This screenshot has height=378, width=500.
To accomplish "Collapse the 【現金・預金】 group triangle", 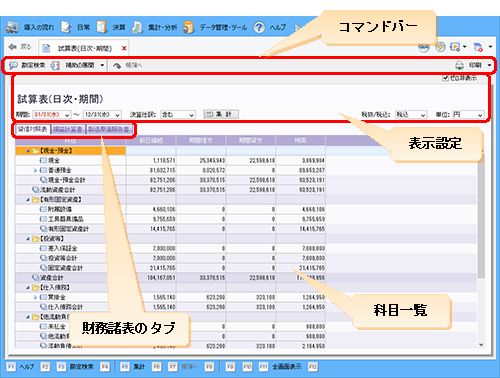I will (28, 151).
